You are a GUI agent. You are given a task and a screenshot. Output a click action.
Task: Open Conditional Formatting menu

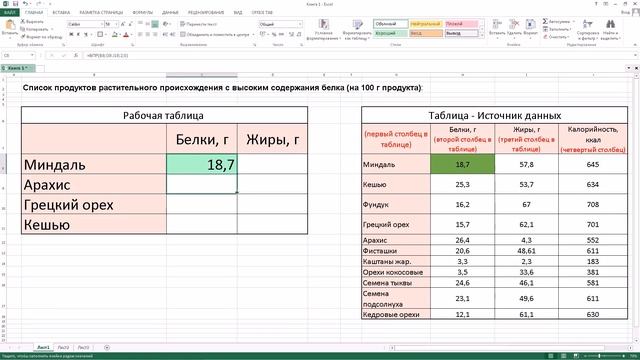(324, 29)
